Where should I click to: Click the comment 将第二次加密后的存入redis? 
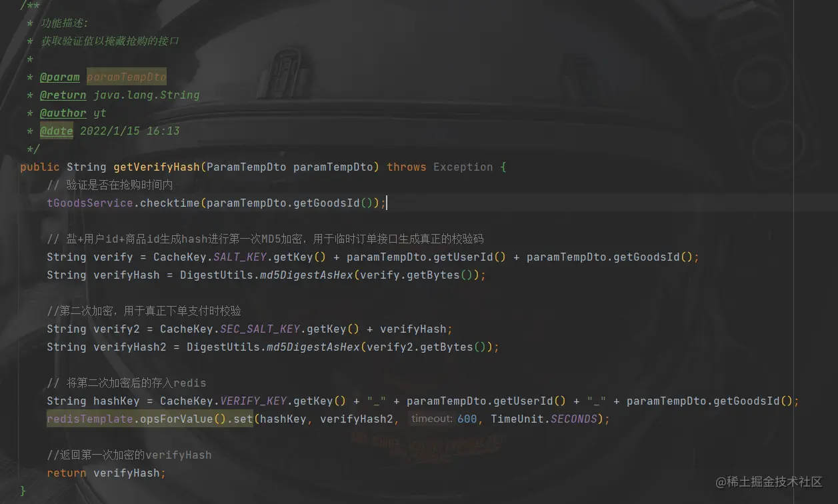(x=127, y=383)
